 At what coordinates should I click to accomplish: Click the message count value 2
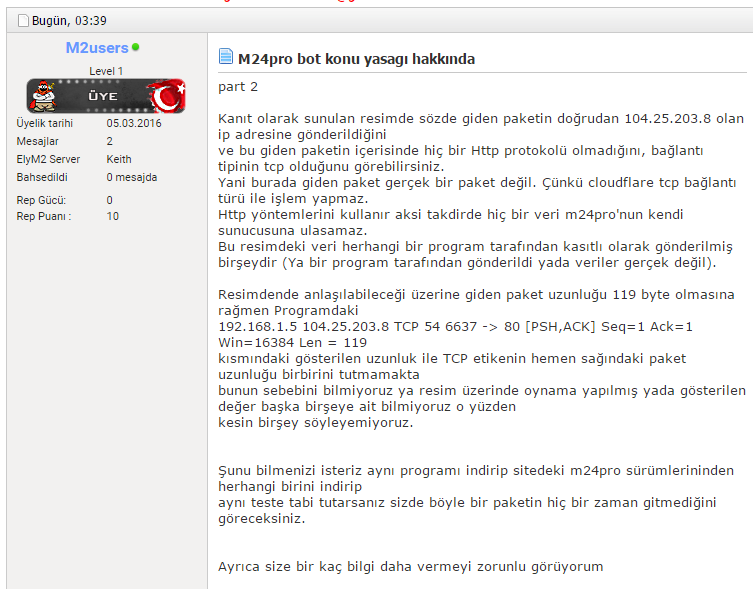click(109, 141)
